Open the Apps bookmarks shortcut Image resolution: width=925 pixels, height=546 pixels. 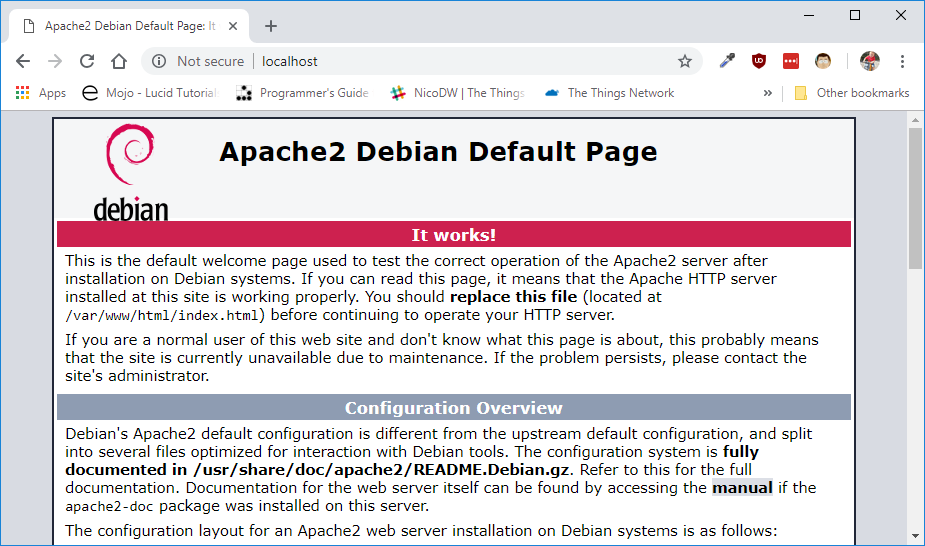pyautogui.click(x=41, y=93)
